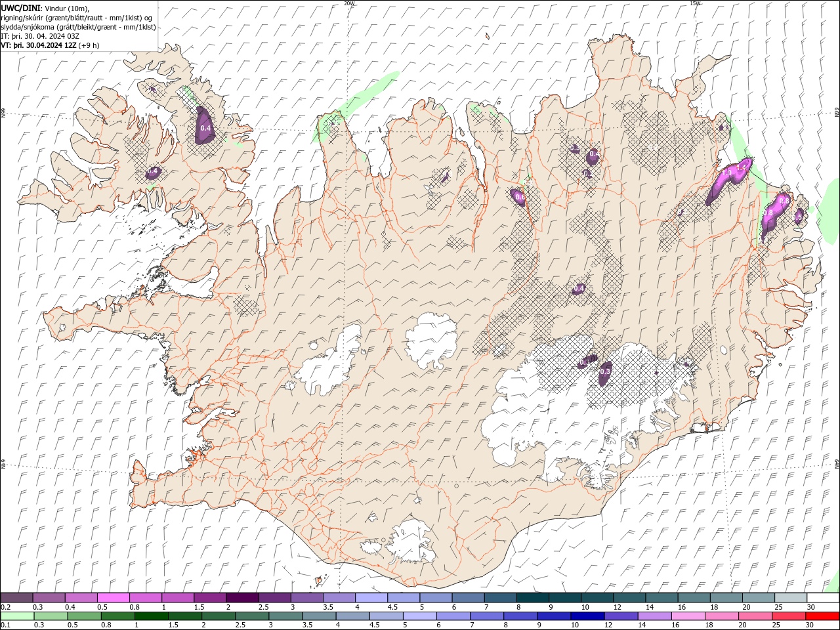Click the bright red 30 mm legend swatch
The width and height of the screenshot is (840, 630).
pos(823,616)
